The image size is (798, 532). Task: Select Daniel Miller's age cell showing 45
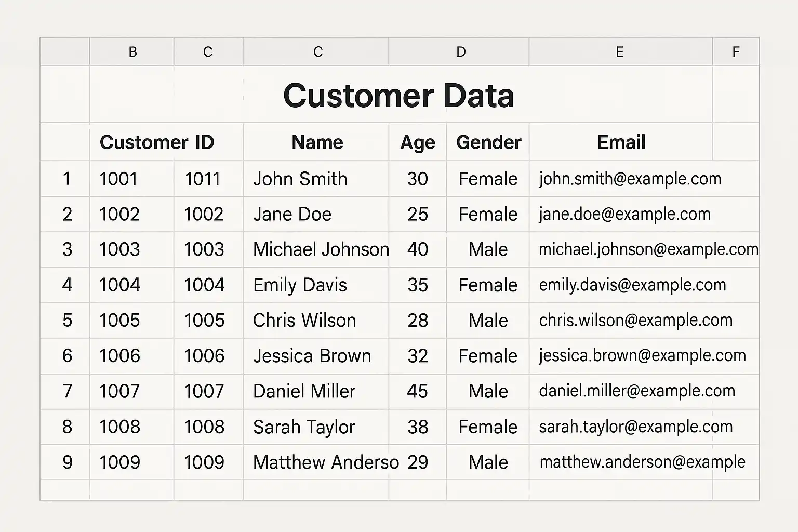click(x=418, y=391)
